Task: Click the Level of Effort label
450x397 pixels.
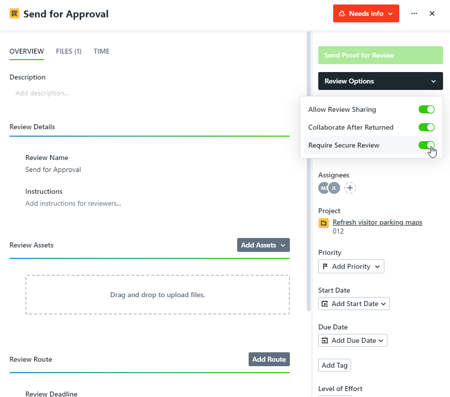Action: point(340,389)
